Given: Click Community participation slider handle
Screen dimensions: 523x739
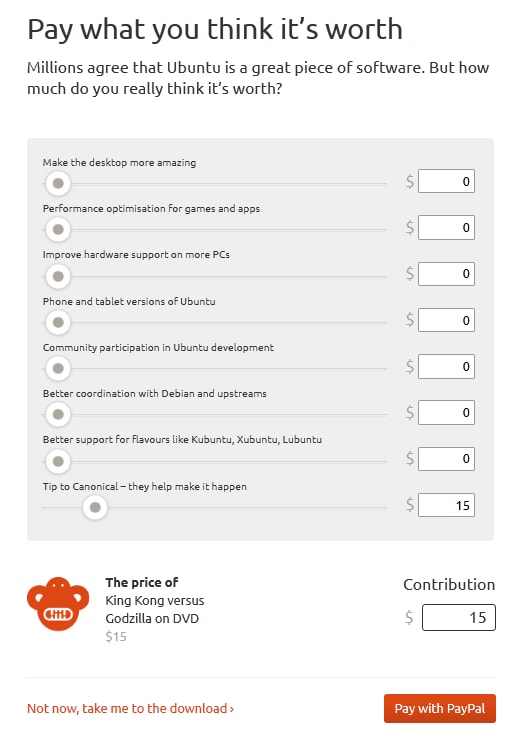Looking at the screenshot, I should click(58, 368).
